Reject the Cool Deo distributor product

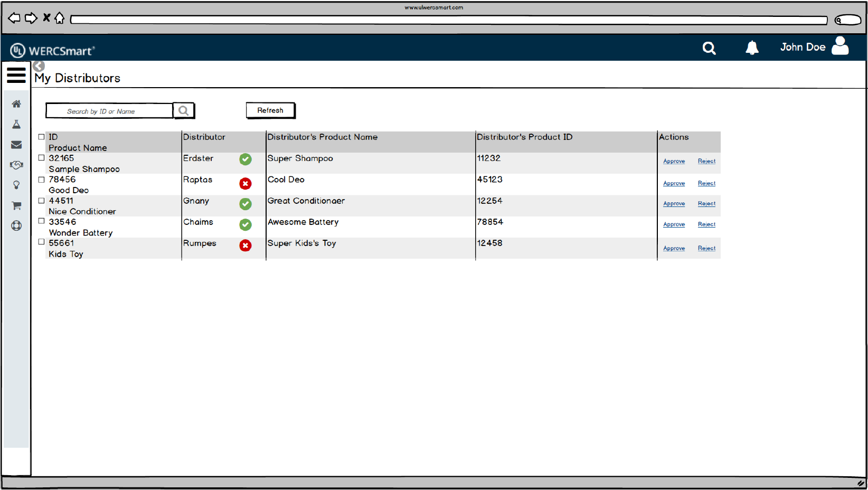[x=706, y=183]
